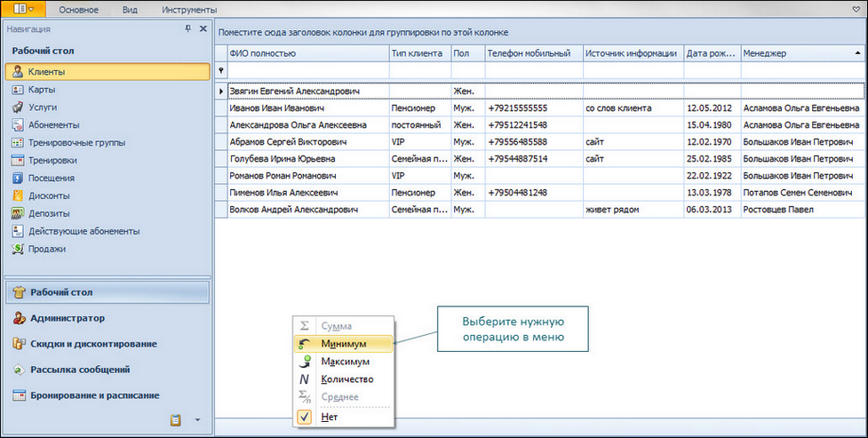Click the clipboard icon below navigation groups
868x438 pixels.
[x=176, y=420]
